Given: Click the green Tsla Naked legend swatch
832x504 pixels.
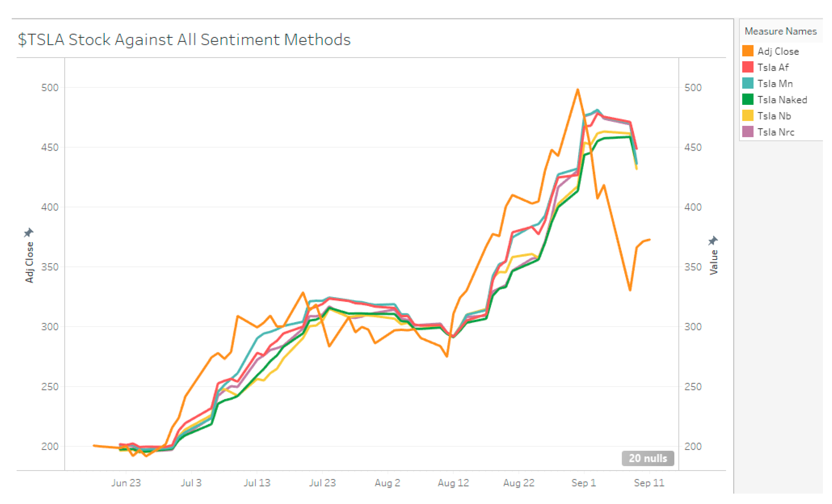Looking at the screenshot, I should 748,100.
